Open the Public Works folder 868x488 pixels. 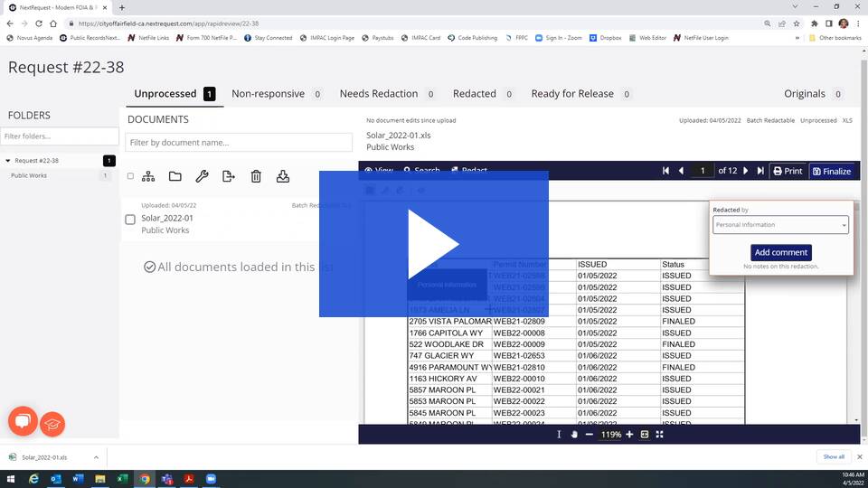pos(29,175)
